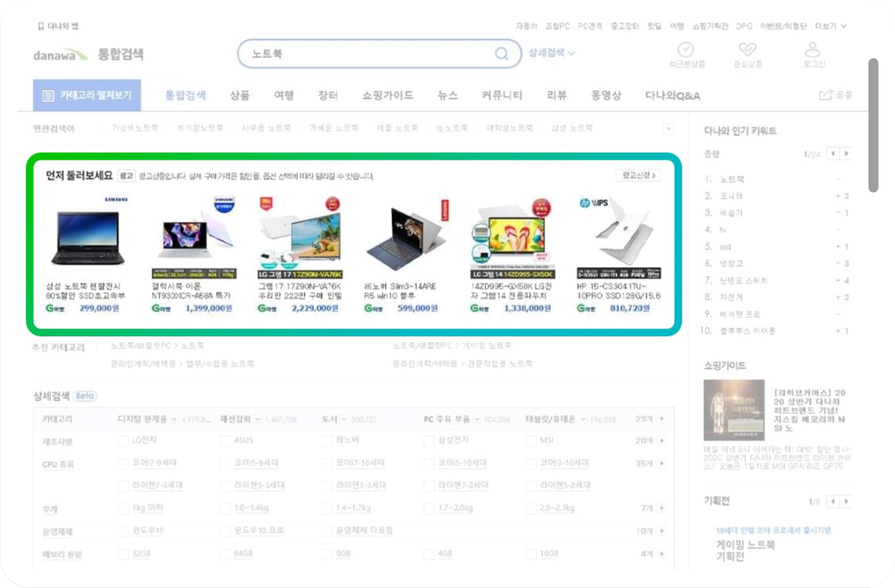Open the 쇼핑가이드 article thumbnail
The height and width of the screenshot is (588, 895).
(733, 410)
